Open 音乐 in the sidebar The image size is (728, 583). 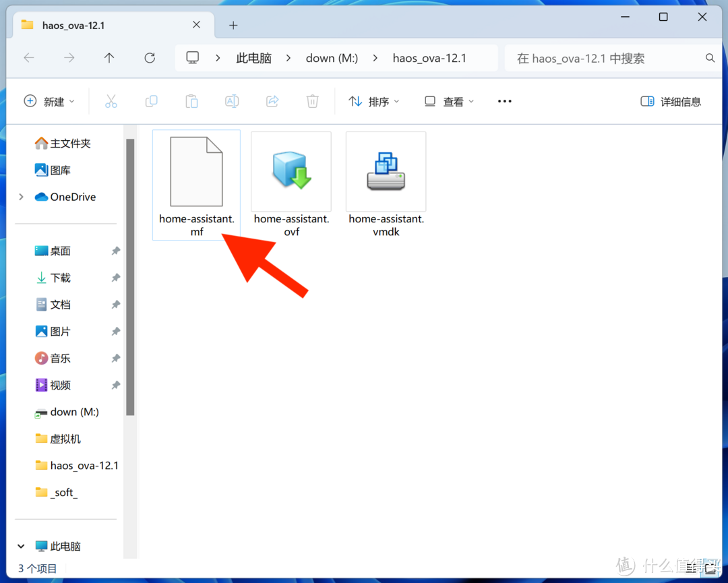click(53, 359)
